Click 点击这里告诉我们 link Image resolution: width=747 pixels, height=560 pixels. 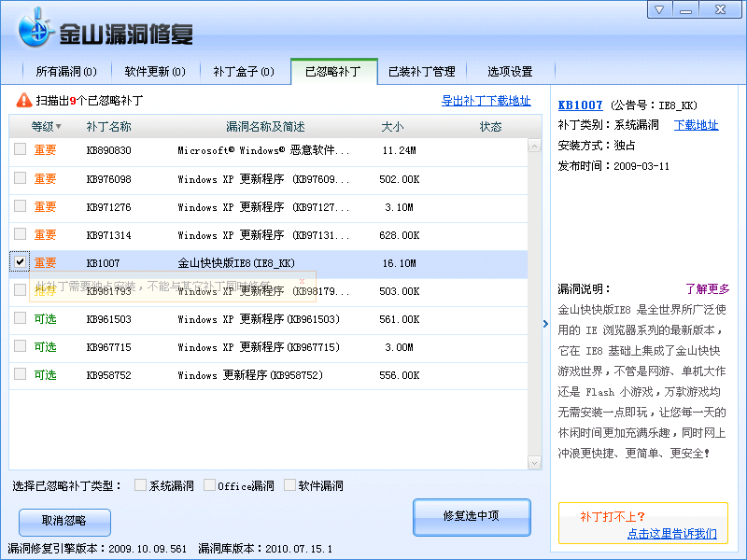671,533
